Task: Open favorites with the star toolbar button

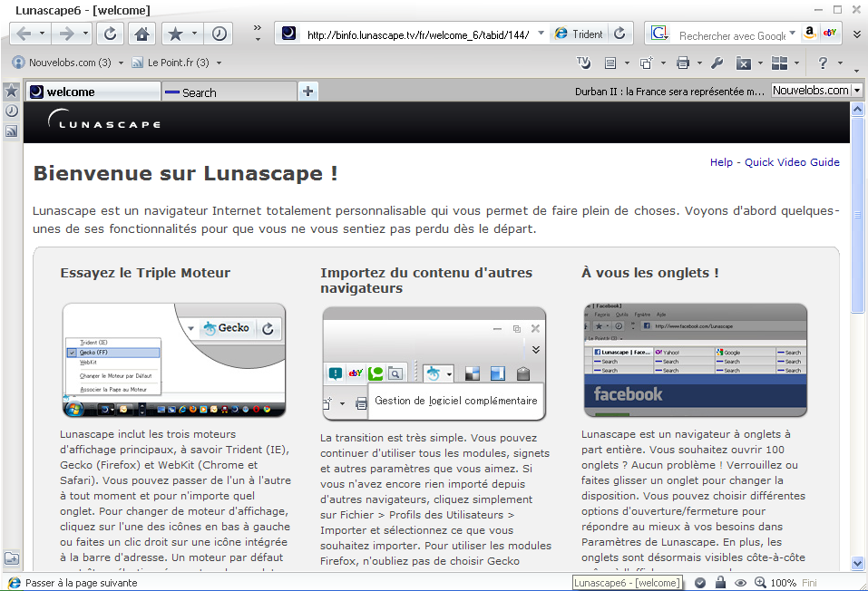Action: (175, 34)
